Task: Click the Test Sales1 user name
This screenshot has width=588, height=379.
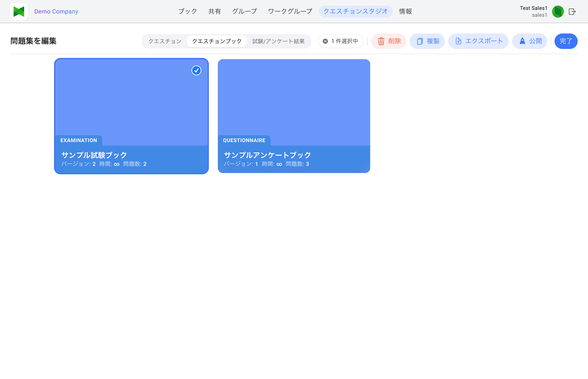Action: point(533,8)
